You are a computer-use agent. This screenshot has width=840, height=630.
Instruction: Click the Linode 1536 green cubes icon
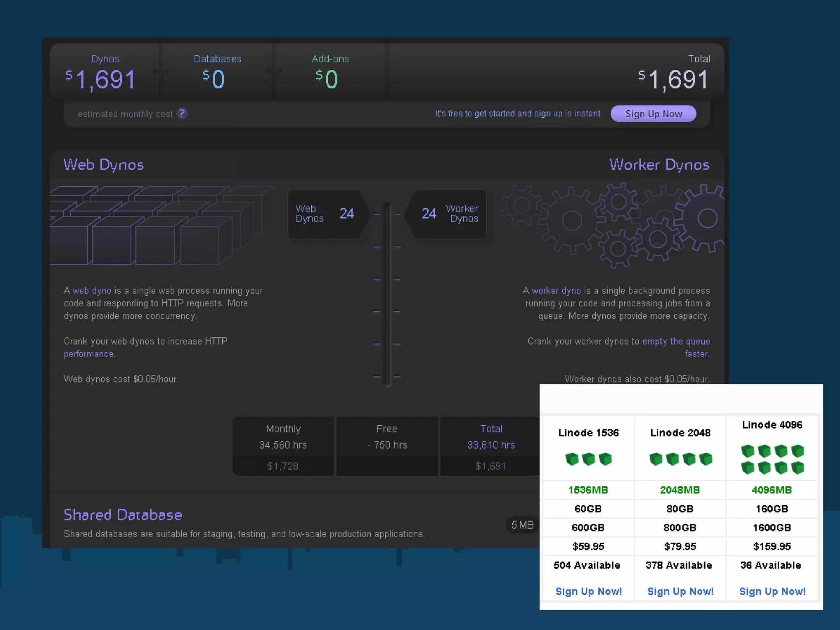click(x=588, y=459)
